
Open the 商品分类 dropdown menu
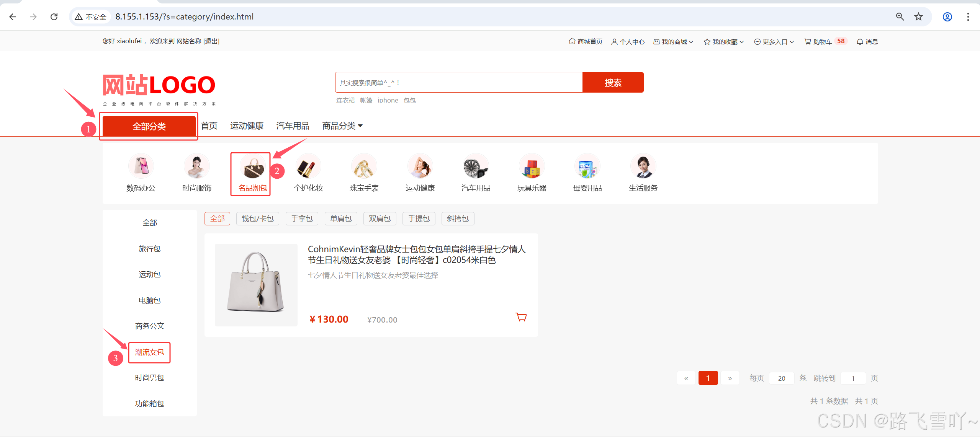tap(342, 126)
